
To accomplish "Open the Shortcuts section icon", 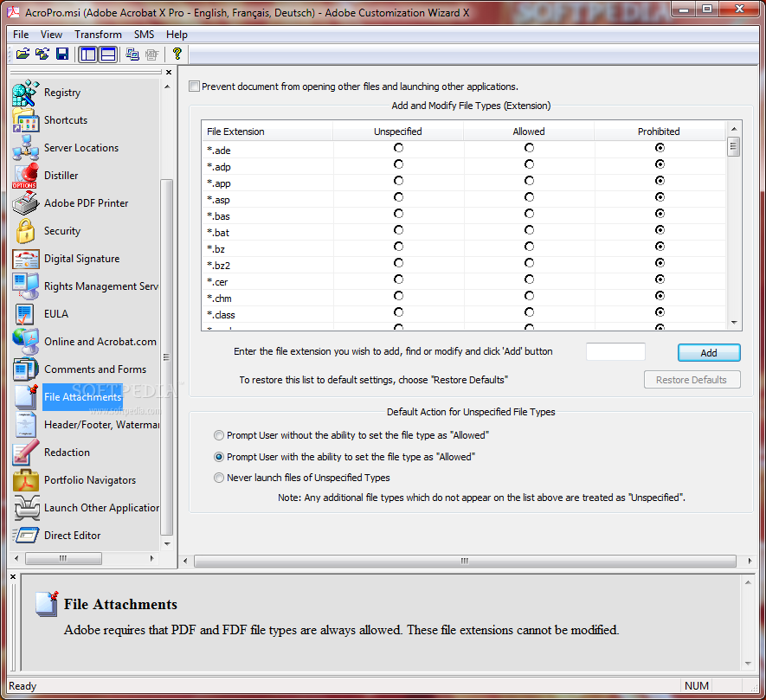I will click(x=25, y=120).
